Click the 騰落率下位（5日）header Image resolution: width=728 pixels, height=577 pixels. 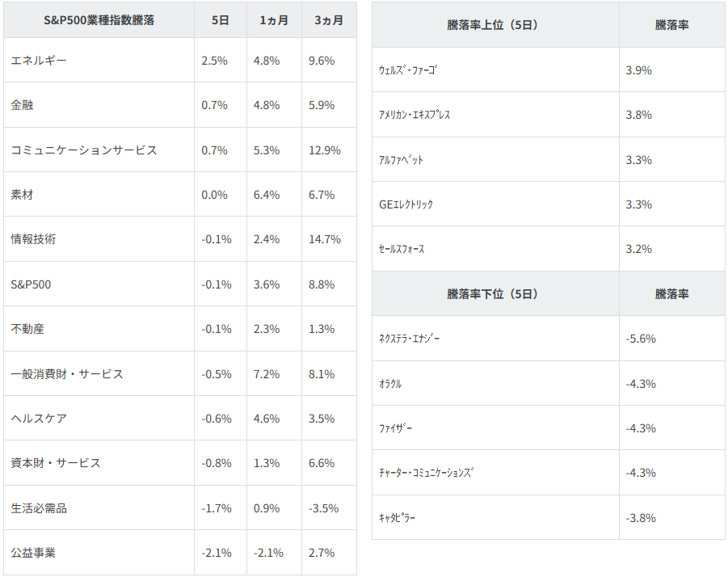pyautogui.click(x=492, y=294)
